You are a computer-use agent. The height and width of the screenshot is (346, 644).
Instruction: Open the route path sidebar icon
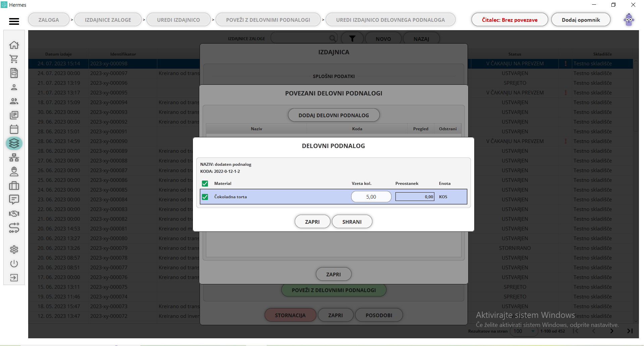click(14, 228)
